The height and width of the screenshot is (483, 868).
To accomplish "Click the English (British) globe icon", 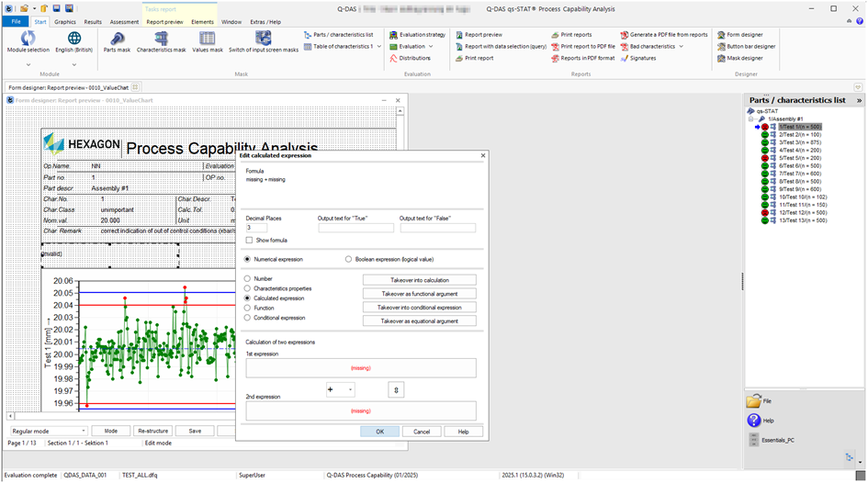I will pos(74,39).
